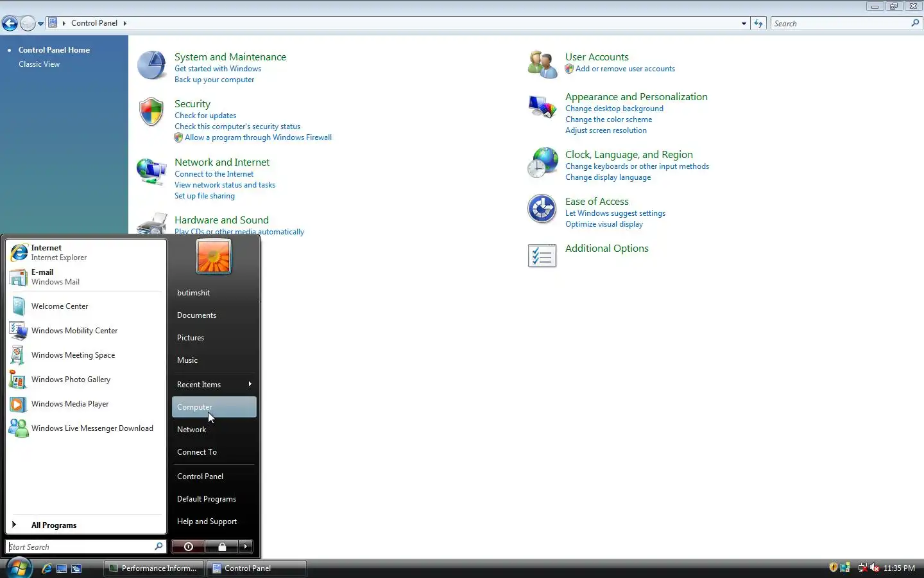
Task: Open the address bar dropdown arrow
Action: point(744,23)
